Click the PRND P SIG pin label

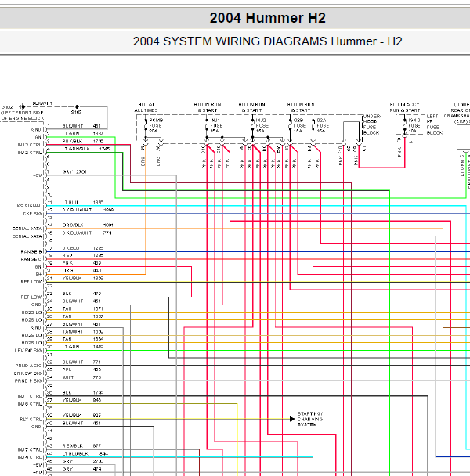click(x=28, y=380)
